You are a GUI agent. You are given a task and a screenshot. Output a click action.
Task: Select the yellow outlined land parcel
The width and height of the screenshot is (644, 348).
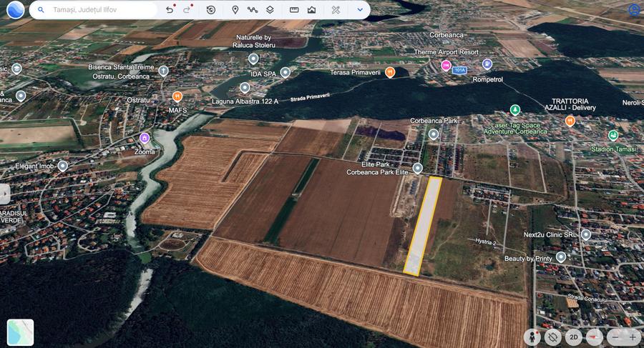[x=423, y=226]
